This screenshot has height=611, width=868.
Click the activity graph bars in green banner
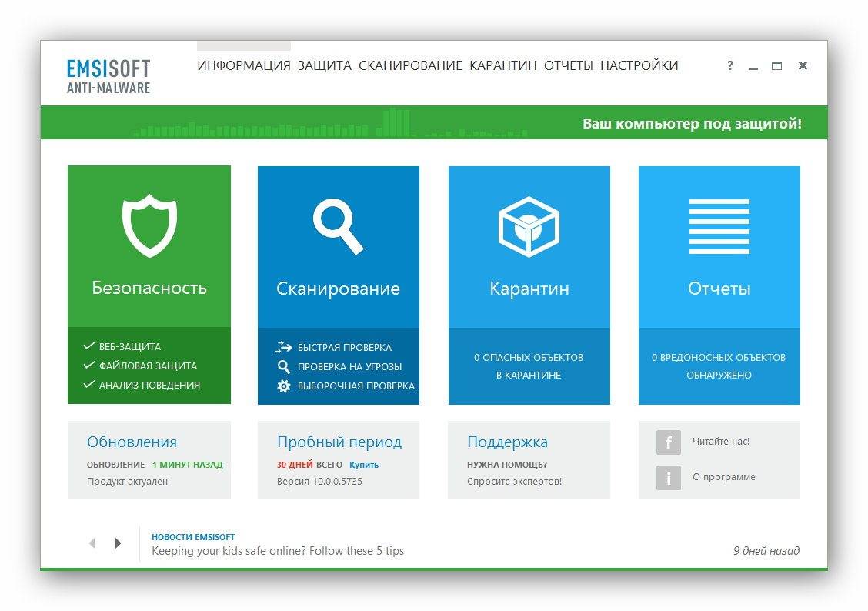330,123
